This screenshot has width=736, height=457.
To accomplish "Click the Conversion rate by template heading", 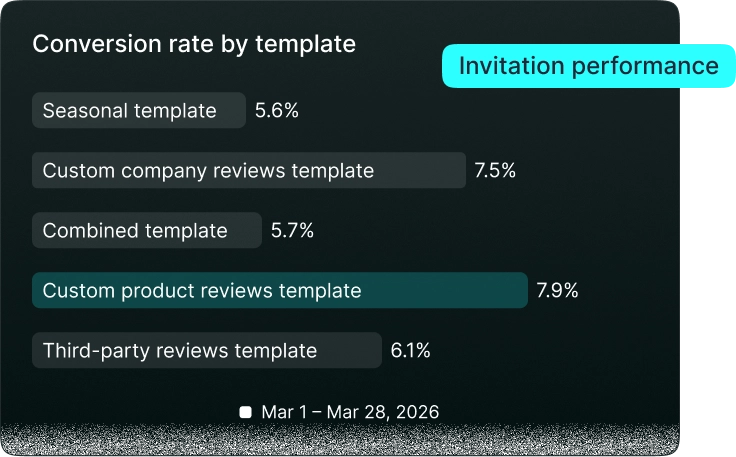I will tap(194, 44).
